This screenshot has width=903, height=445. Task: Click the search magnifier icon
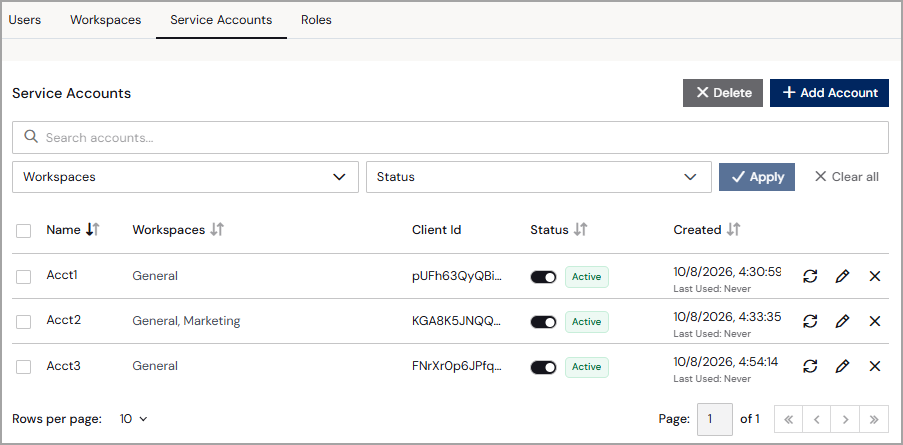pyautogui.click(x=31, y=137)
